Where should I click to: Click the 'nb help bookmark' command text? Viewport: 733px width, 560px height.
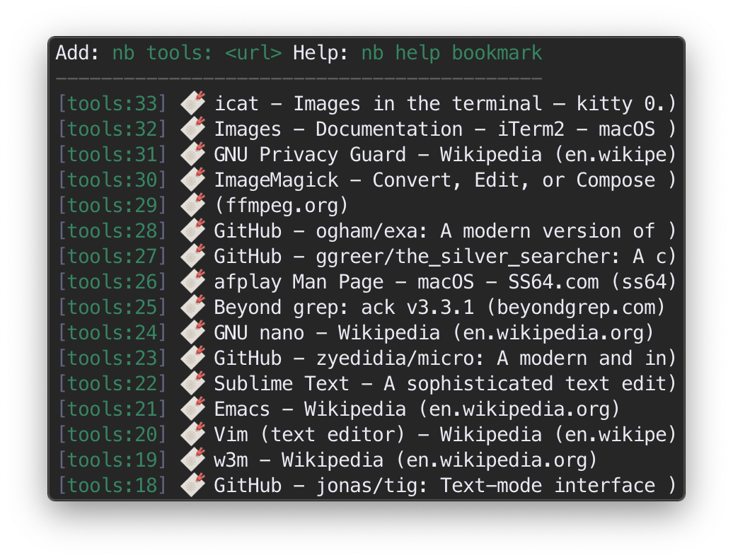[x=451, y=53]
